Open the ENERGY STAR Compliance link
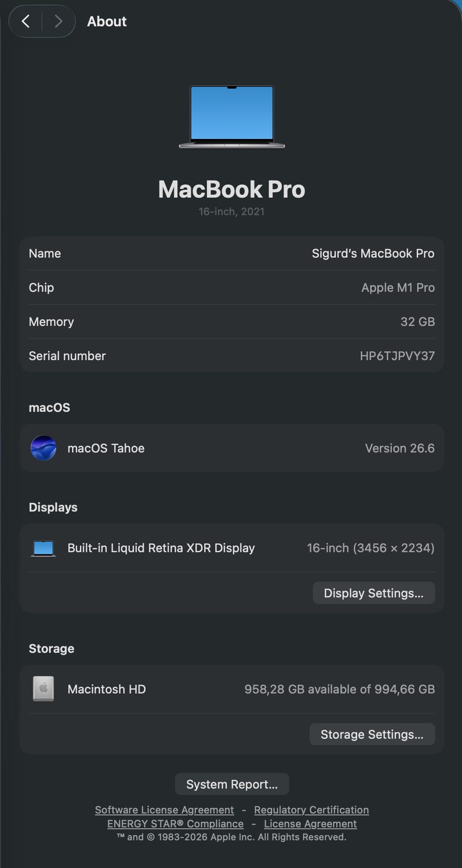Screen dimensions: 462x868 (175, 824)
